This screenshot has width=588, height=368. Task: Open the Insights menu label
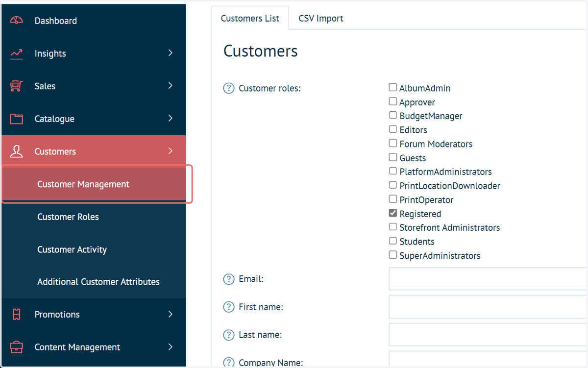[x=50, y=53]
